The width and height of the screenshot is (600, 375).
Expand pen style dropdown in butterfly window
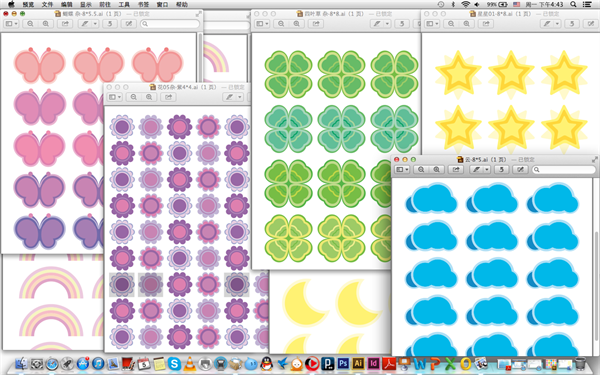(95, 24)
